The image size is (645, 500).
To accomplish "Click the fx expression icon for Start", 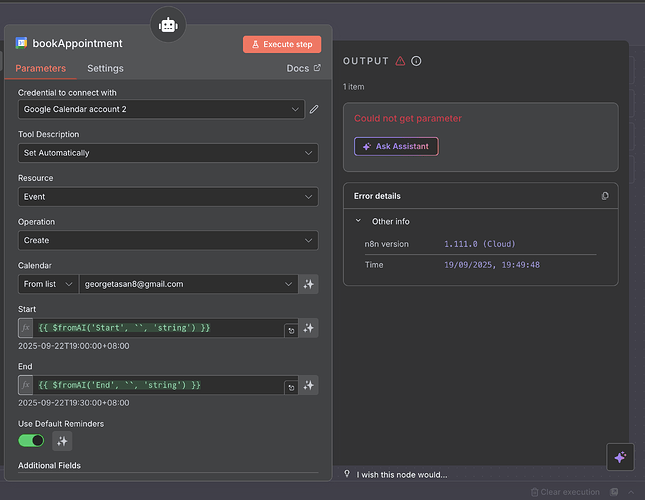I will [x=26, y=328].
